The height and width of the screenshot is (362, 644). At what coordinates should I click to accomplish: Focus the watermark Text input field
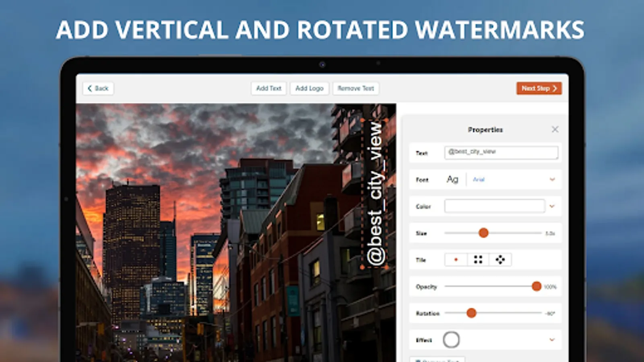(501, 152)
